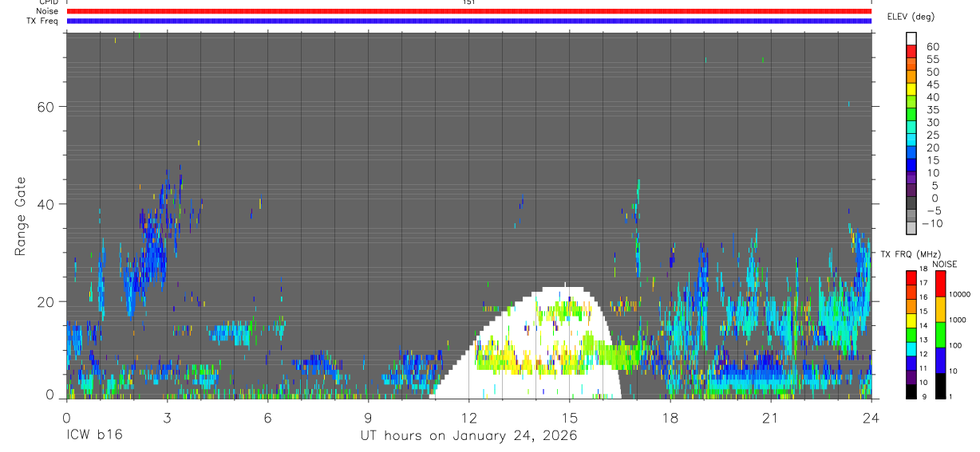Click the 6 hour tick label
The width and height of the screenshot is (980, 452).
267,418
